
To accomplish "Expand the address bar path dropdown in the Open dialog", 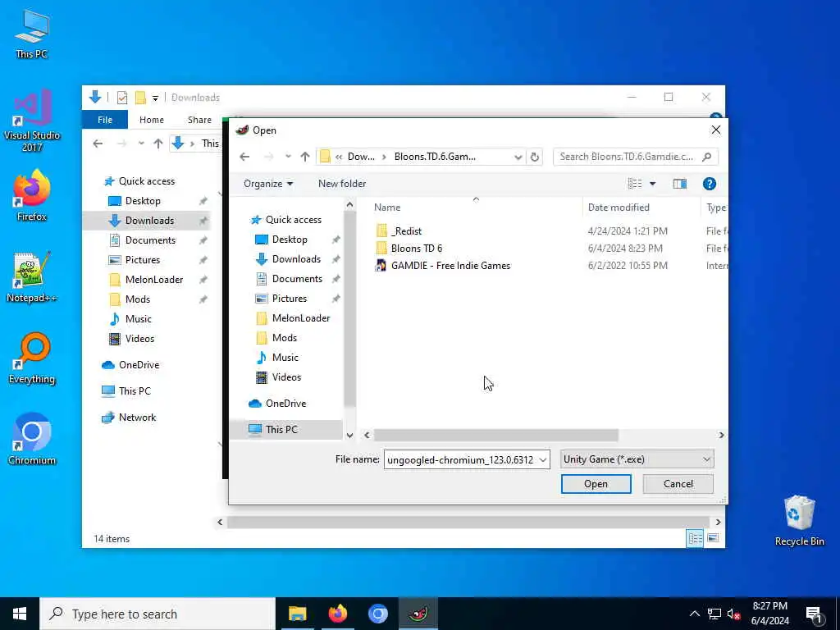I will tap(518, 157).
